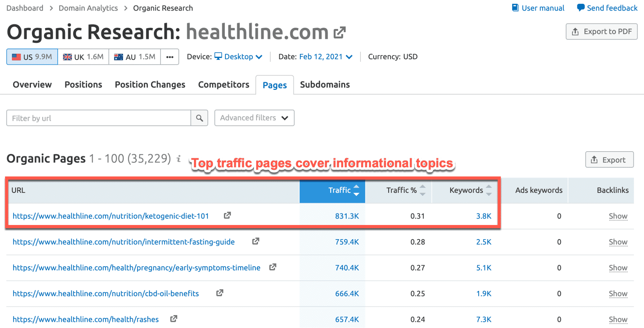The height and width of the screenshot is (328, 644).
Task: Open external link icon for cbd-oil-benefits URL
Action: (x=220, y=293)
